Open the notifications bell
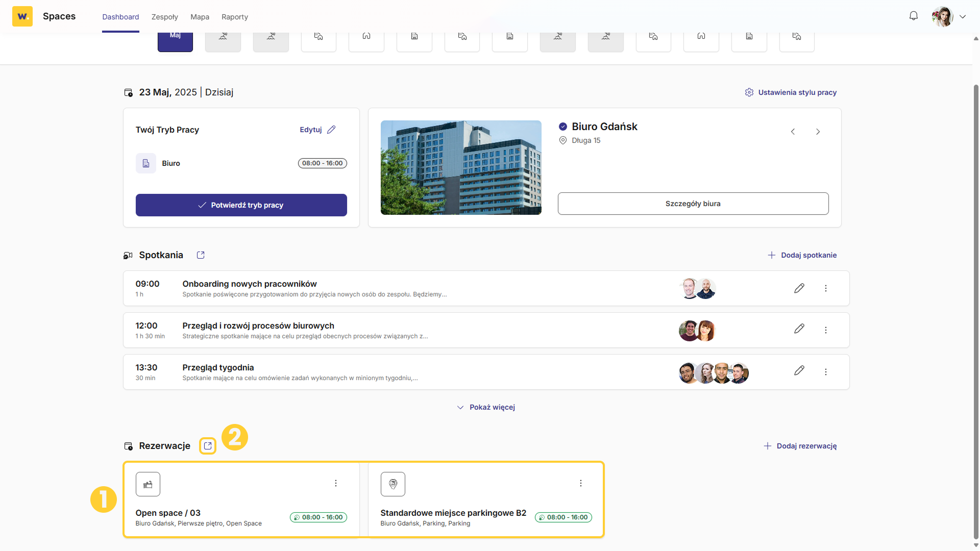The image size is (980, 551). click(913, 16)
